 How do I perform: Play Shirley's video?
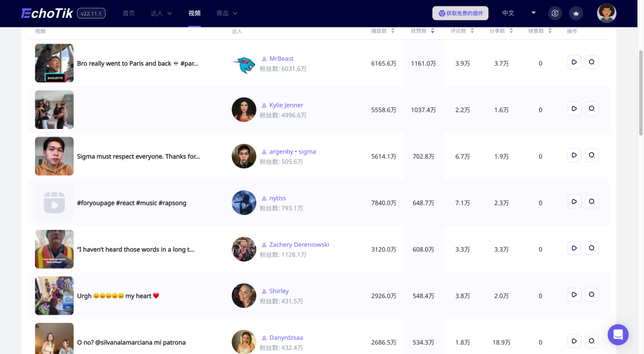(x=574, y=294)
